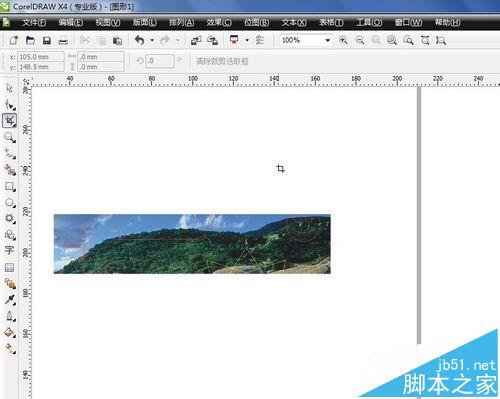Click the Redo arrow icon

(165, 40)
